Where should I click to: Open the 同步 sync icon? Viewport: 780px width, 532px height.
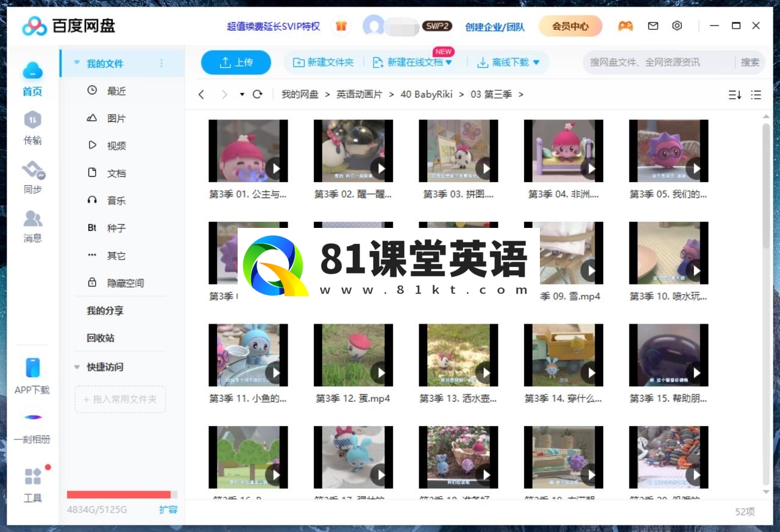(32, 169)
